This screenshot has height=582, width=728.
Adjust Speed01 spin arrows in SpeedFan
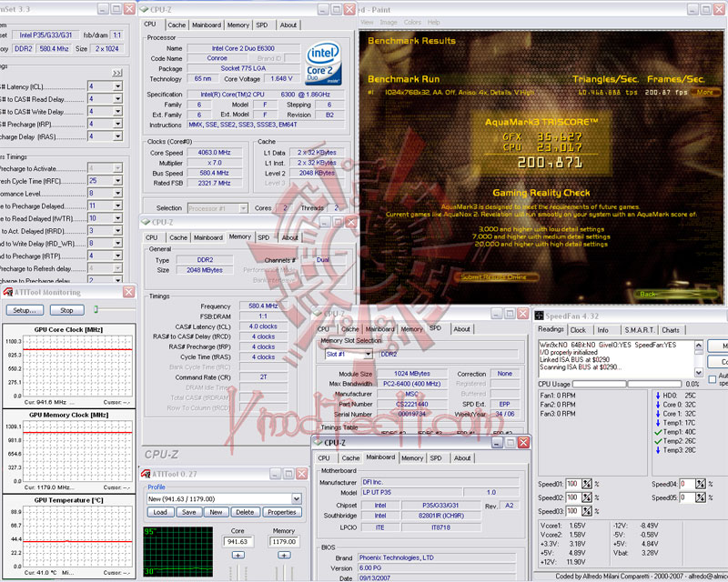(587, 484)
